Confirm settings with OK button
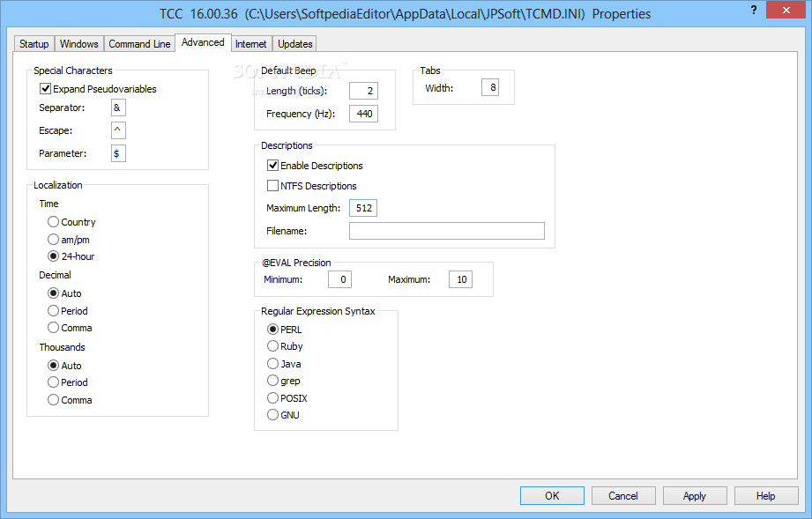Viewport: 812px width, 519px height. click(552, 496)
